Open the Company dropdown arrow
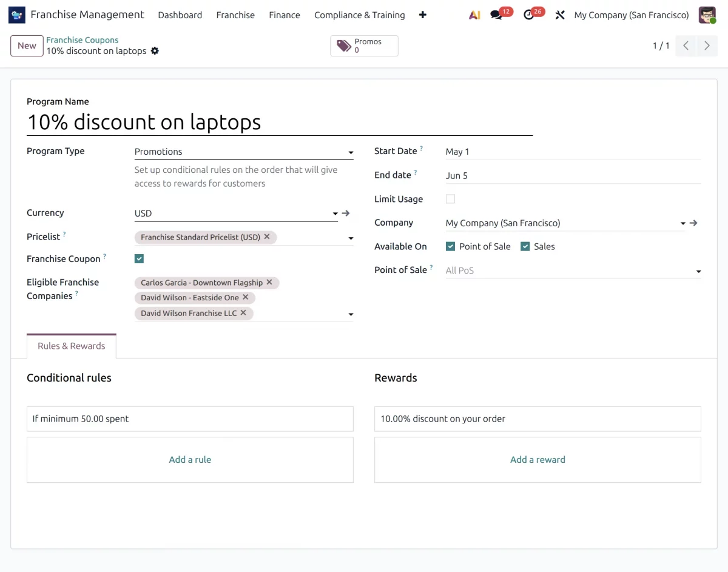The height and width of the screenshot is (572, 728). (x=683, y=223)
